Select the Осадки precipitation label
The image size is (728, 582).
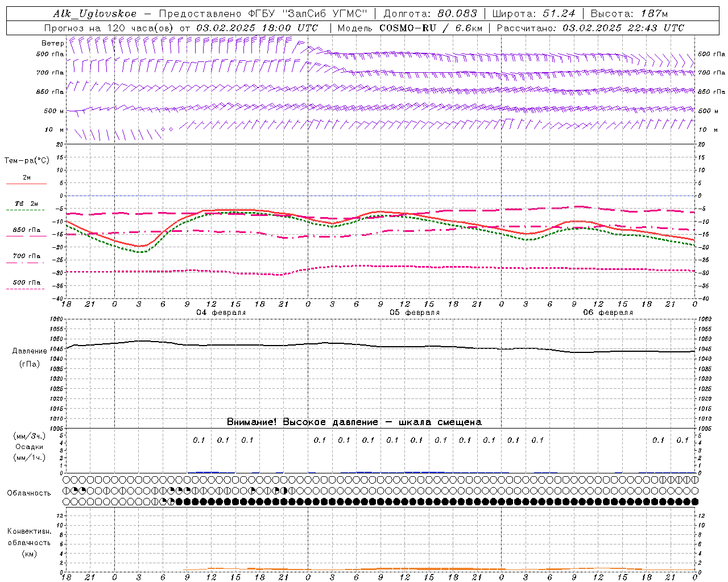pyautogui.click(x=30, y=447)
